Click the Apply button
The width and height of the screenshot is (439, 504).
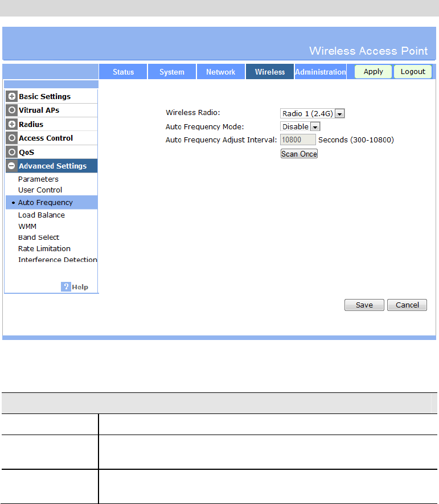[x=373, y=71]
